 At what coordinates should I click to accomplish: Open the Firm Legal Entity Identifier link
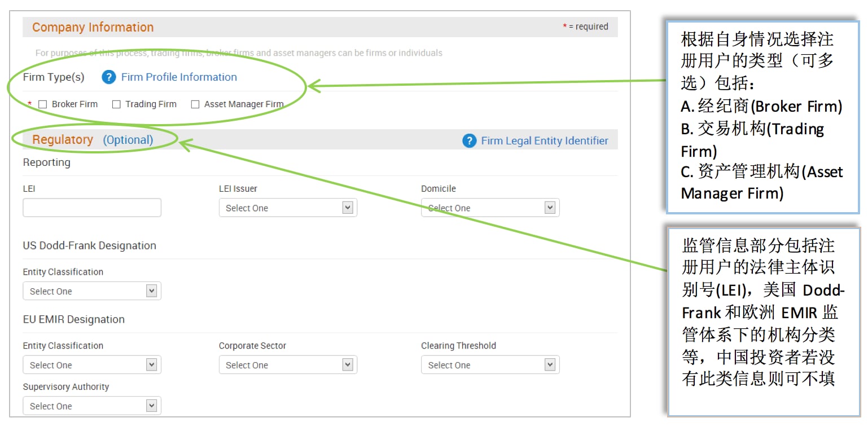click(x=545, y=140)
